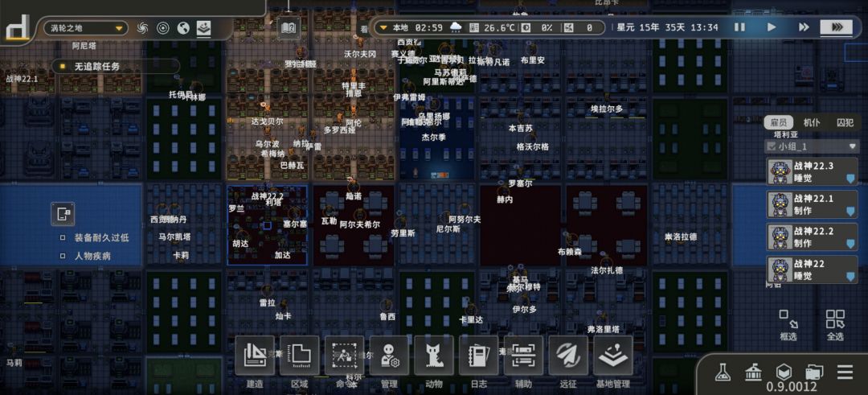Click colonist label 阿努尔夫
Viewport: 868px width, 395px height.
point(465,220)
